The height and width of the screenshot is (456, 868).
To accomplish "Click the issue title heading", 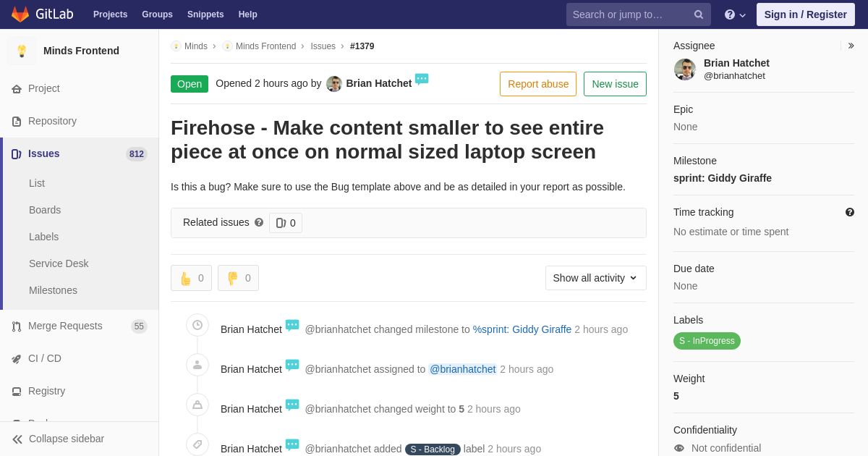I will point(388,140).
